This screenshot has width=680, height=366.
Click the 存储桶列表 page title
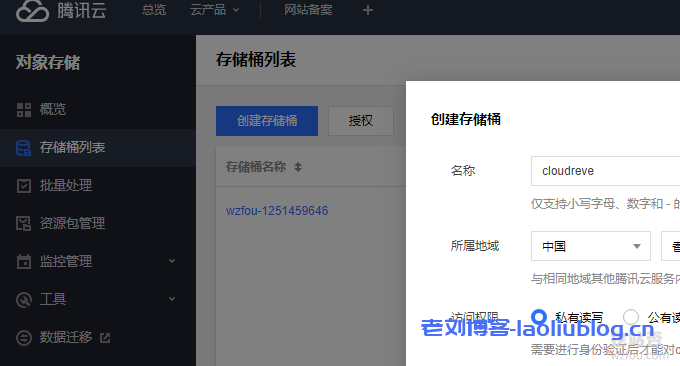256,60
